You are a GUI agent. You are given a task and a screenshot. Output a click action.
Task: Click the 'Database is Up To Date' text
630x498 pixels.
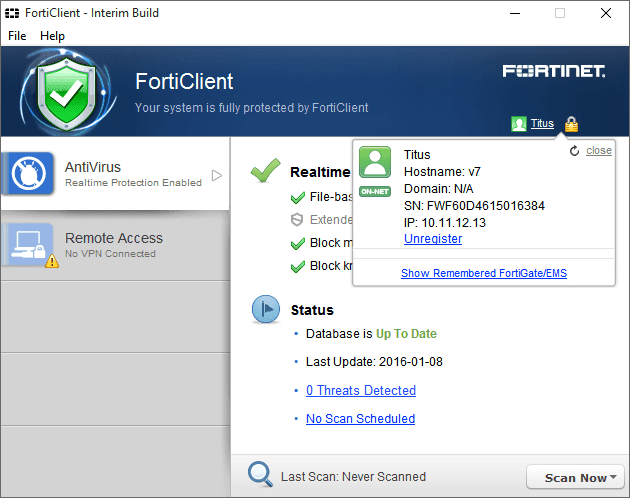pyautogui.click(x=371, y=334)
